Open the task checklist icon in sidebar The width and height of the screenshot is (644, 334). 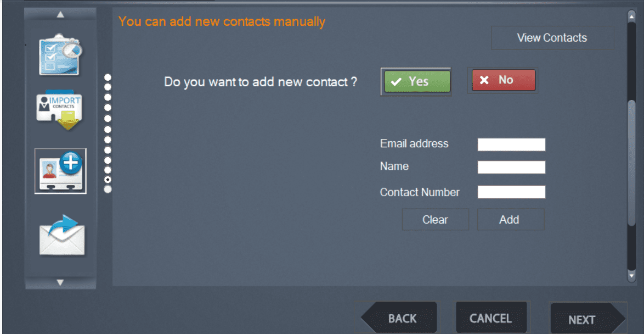(x=61, y=55)
